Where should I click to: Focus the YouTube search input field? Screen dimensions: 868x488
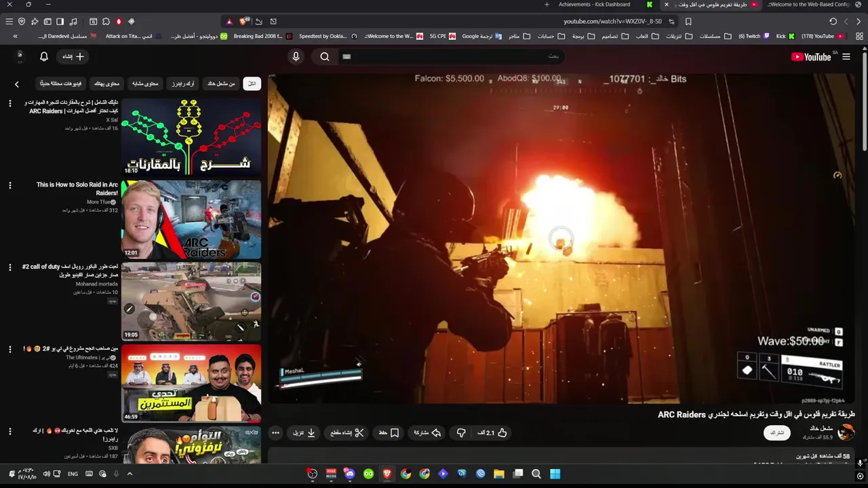click(x=451, y=57)
